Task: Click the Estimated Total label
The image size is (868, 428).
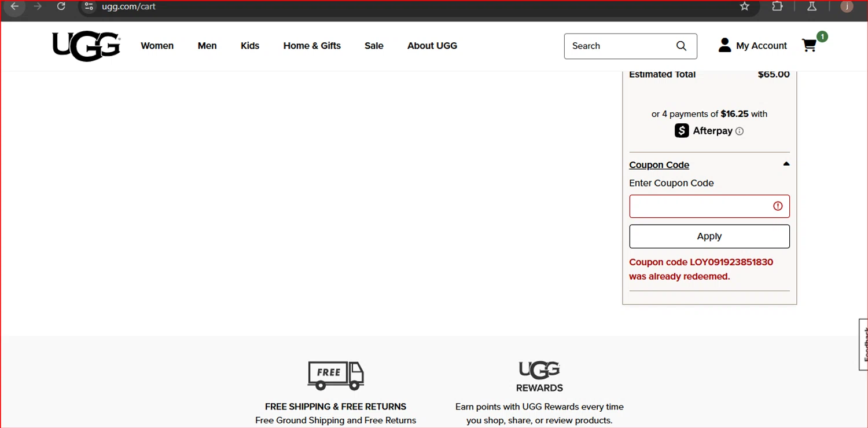Action: (662, 74)
